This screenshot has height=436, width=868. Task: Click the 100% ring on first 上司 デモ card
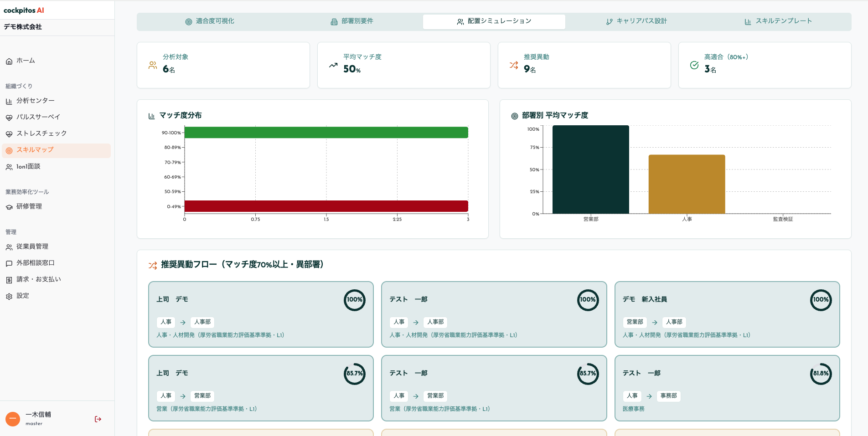pyautogui.click(x=355, y=300)
